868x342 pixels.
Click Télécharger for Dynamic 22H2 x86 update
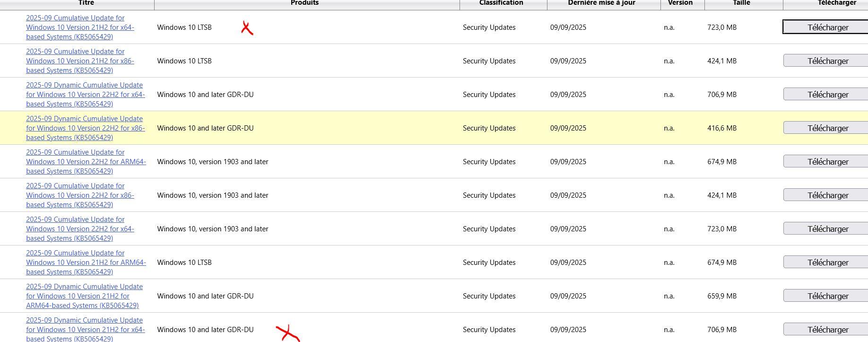pos(825,128)
